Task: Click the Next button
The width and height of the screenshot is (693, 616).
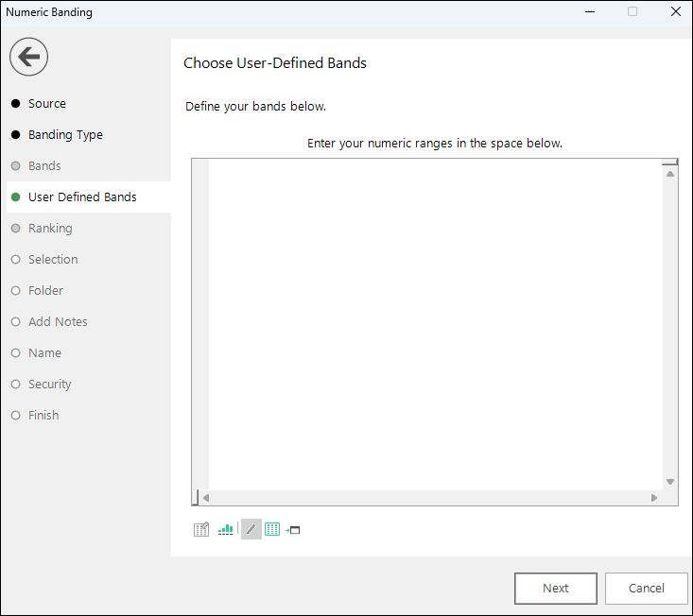Action: [x=556, y=589]
